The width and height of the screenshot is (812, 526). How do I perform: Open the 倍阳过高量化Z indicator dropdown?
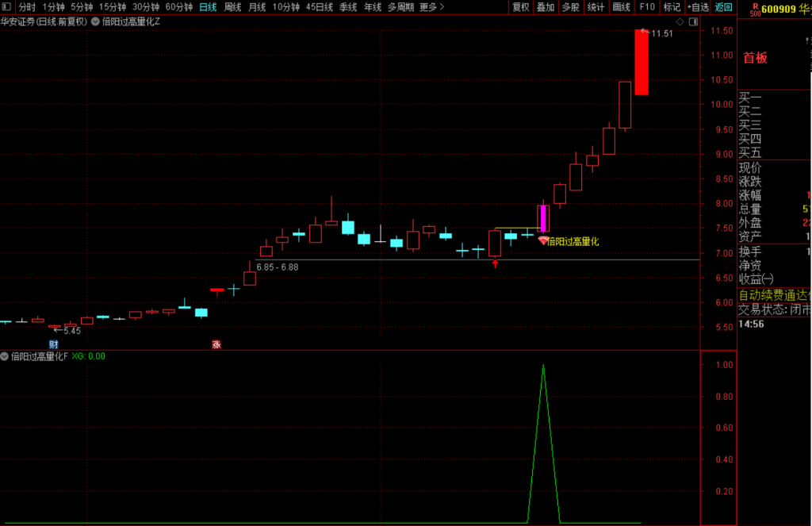[95, 21]
